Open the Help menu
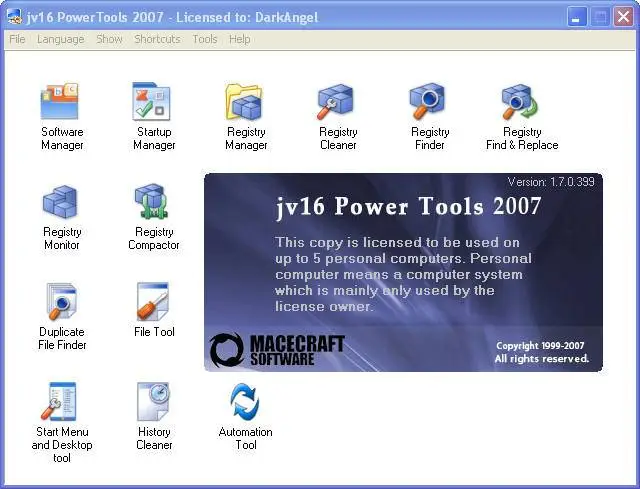Screen dimensions: 640x489 point(239,39)
